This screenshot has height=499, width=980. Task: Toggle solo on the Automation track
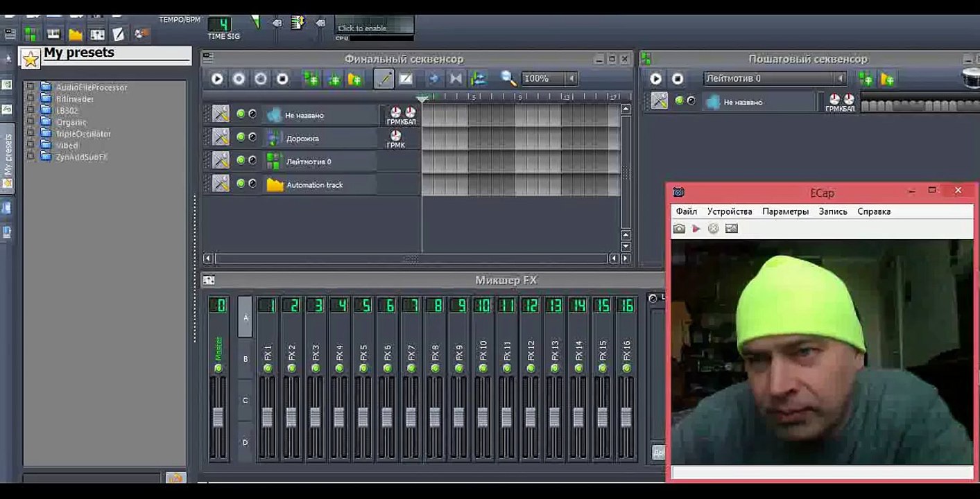252,184
